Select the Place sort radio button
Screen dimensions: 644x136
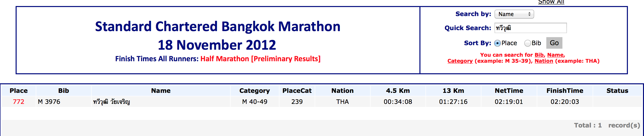click(x=497, y=43)
